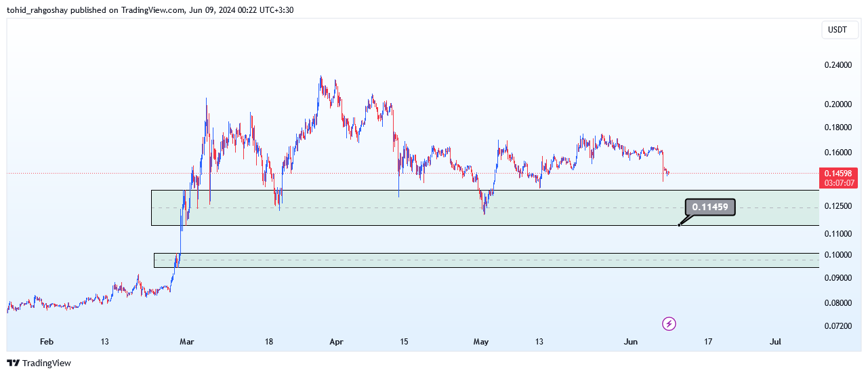Click the purple lightning bolt event icon
The width and height of the screenshot is (868, 375).
pos(669,323)
